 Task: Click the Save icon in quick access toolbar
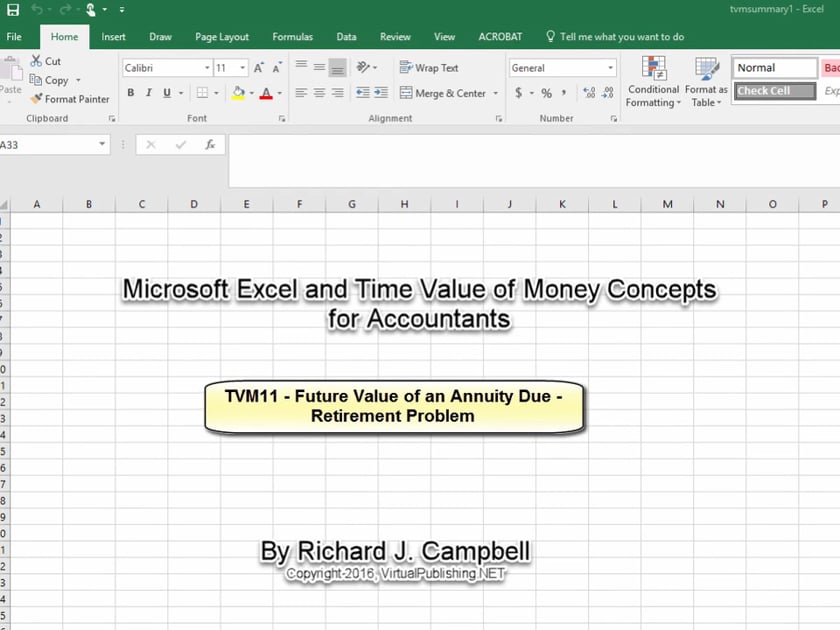pos(13,10)
